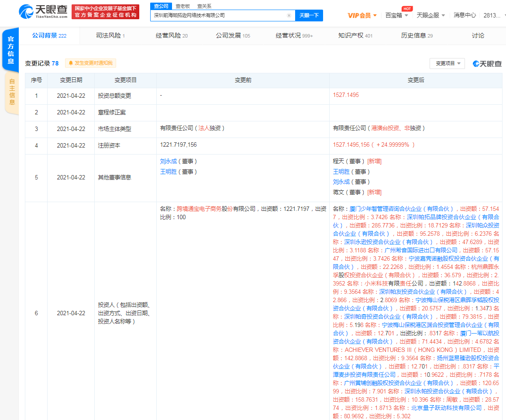Open the 知识产权 tab
Viewport: 506px width, 420px height.
(x=355, y=35)
